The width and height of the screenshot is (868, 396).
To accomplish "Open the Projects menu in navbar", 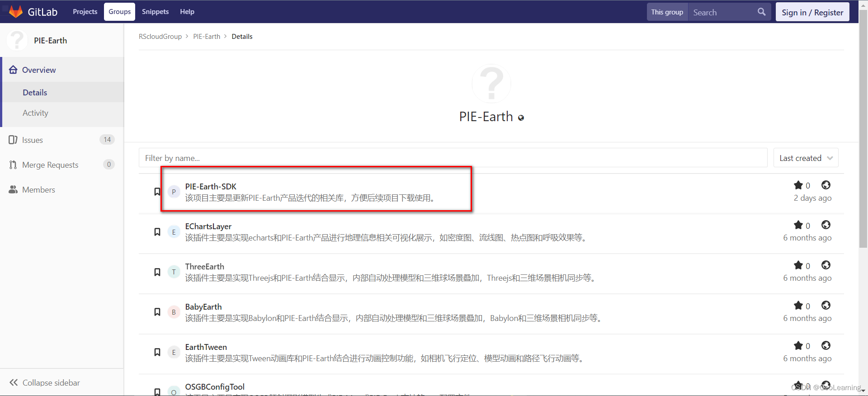I will pyautogui.click(x=85, y=12).
